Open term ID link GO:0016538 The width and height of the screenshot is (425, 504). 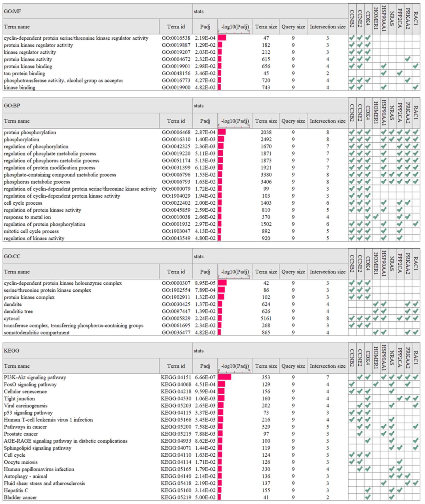[176, 38]
